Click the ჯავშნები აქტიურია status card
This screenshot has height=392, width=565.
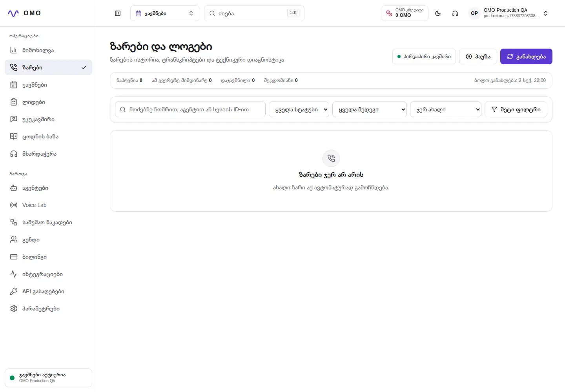[49, 378]
